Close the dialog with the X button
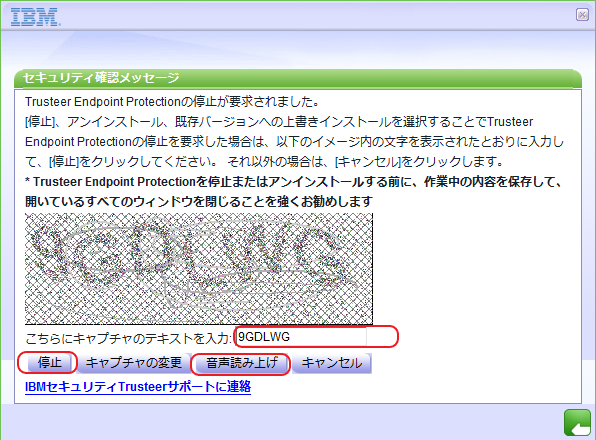Viewport: 596px width, 440px height. tap(582, 14)
